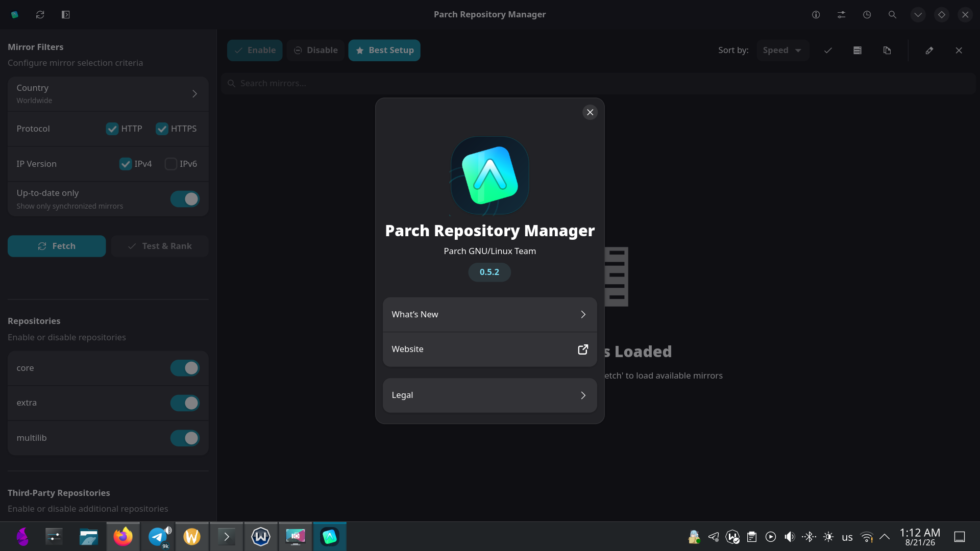Viewport: 980px width, 551px height.
Task: Switch the 'us' keyboard layout indicator
Action: point(847,537)
